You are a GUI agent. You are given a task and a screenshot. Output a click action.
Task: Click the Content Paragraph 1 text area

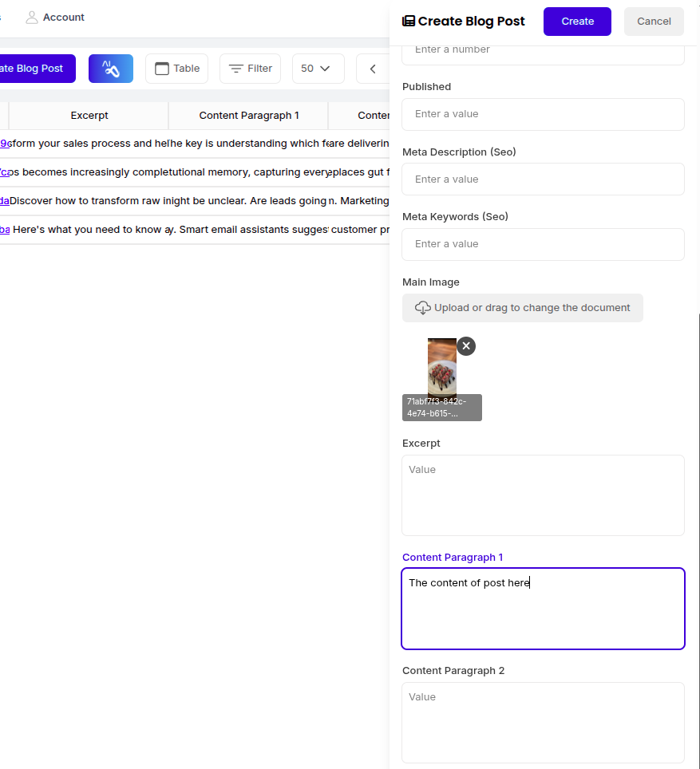pos(543,609)
